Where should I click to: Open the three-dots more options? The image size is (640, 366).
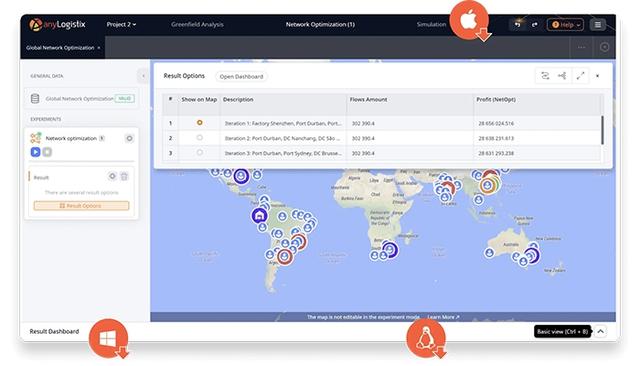pos(581,47)
